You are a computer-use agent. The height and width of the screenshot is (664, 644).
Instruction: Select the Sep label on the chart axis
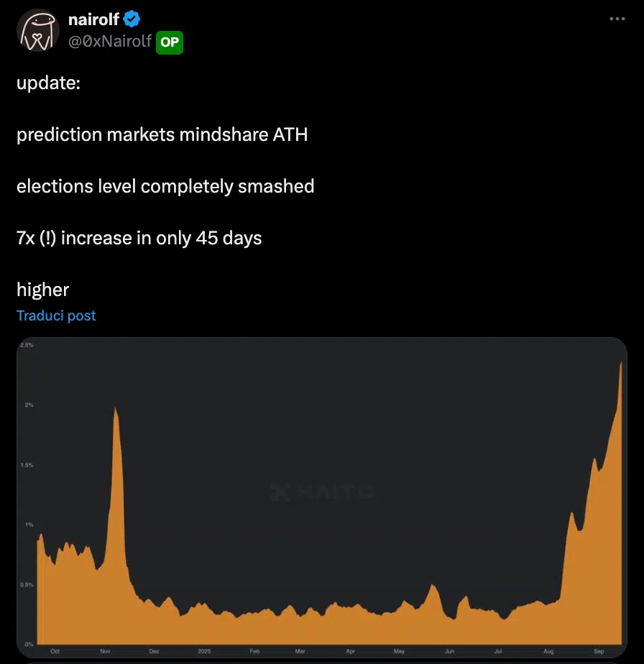click(597, 650)
